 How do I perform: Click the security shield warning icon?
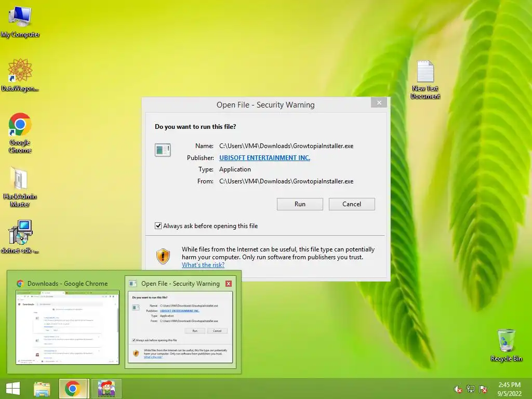tap(163, 256)
